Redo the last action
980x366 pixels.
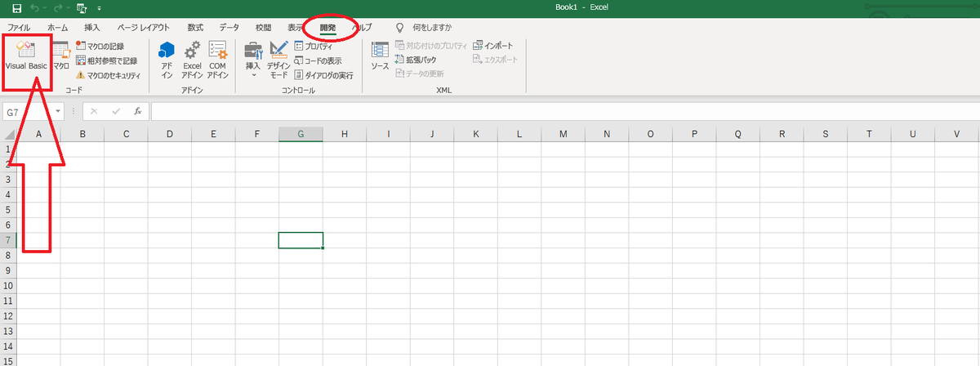tap(60, 9)
